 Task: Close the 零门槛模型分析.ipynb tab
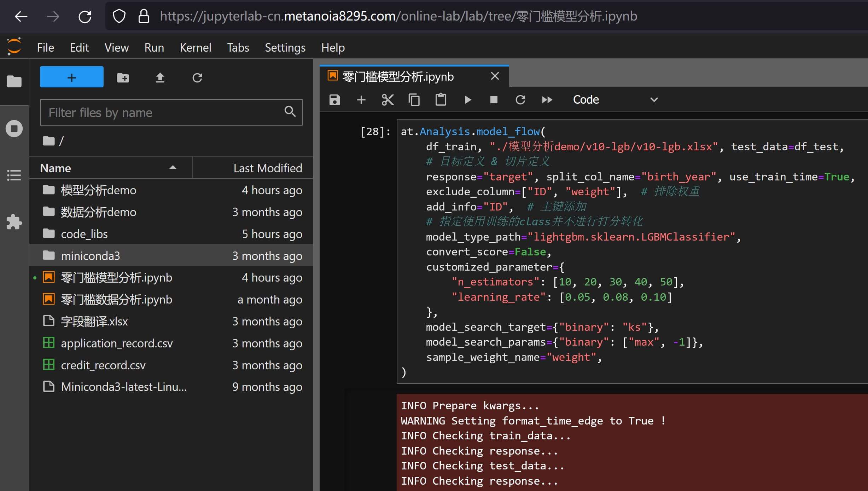[495, 76]
